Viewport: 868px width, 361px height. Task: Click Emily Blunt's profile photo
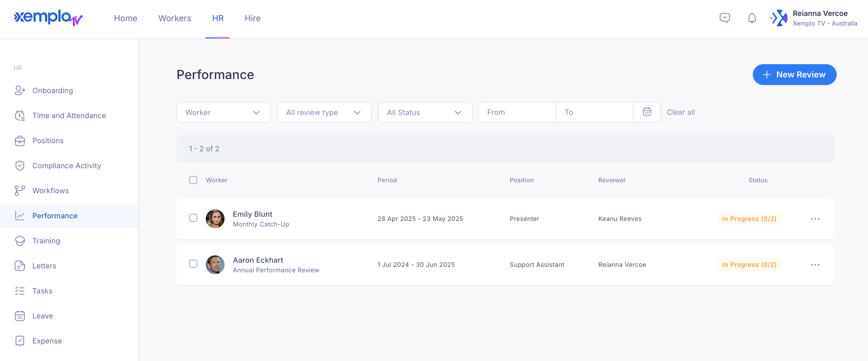pyautogui.click(x=215, y=219)
